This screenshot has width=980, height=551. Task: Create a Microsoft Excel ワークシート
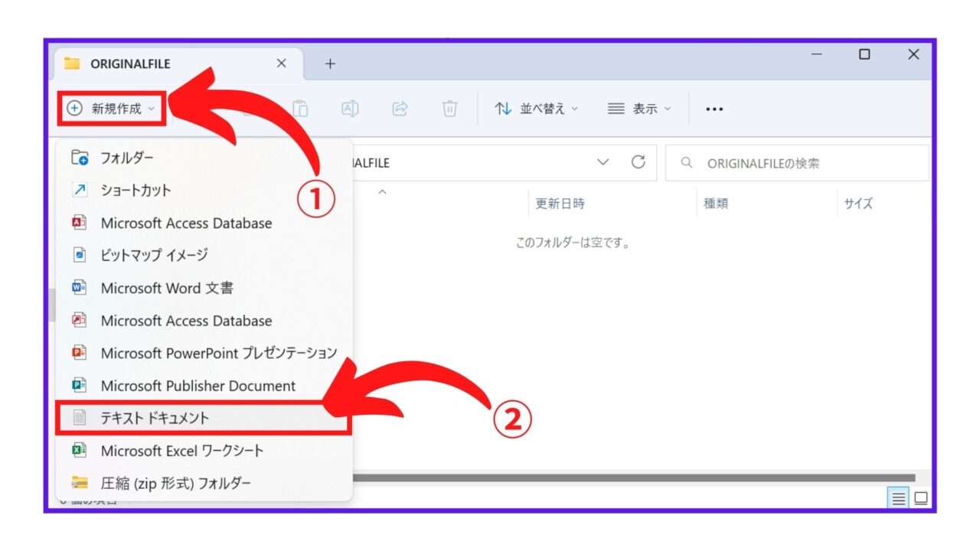coord(180,451)
